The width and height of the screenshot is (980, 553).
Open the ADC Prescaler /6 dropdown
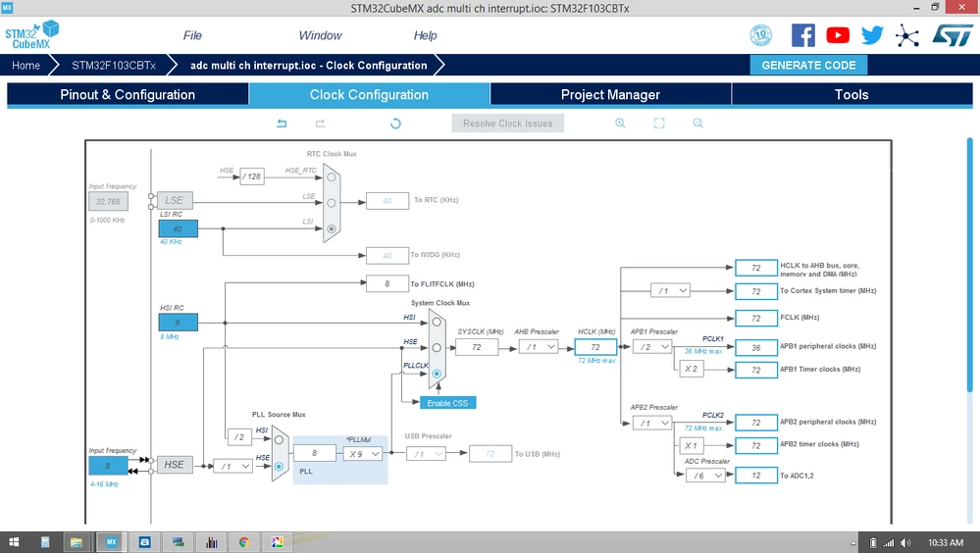pos(706,476)
